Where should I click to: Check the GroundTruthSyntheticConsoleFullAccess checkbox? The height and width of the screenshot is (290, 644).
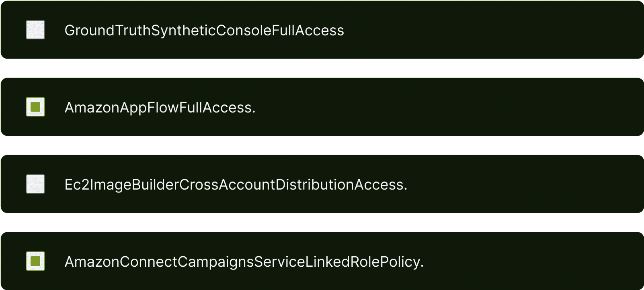[35, 30]
